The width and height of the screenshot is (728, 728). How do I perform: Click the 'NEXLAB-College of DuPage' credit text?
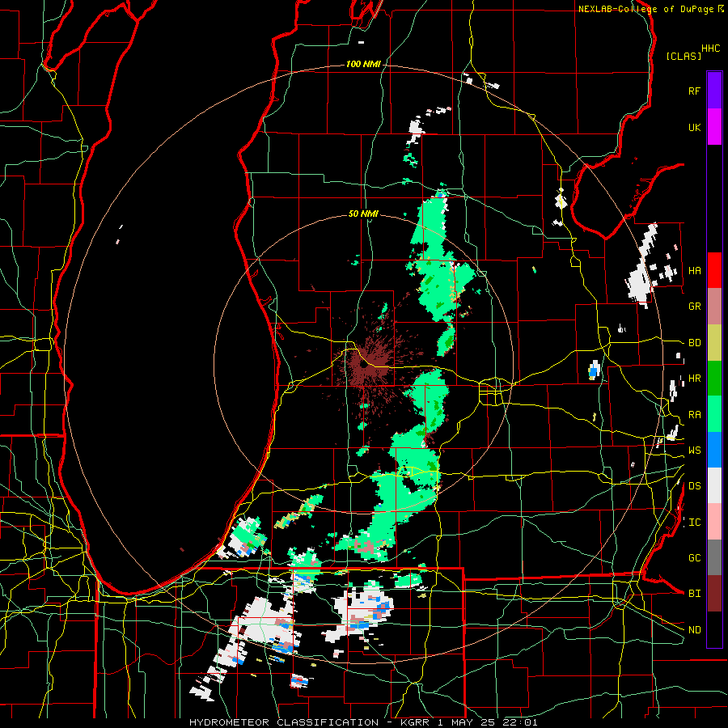point(645,9)
